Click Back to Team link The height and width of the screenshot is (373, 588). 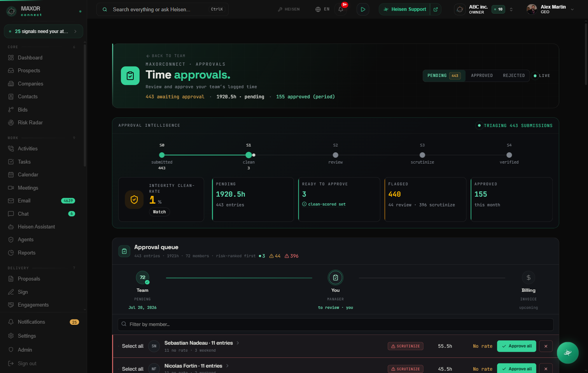pos(166,56)
